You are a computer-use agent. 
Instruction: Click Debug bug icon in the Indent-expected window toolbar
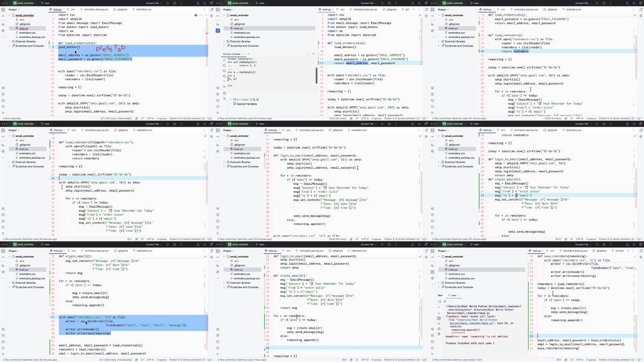click(174, 3)
